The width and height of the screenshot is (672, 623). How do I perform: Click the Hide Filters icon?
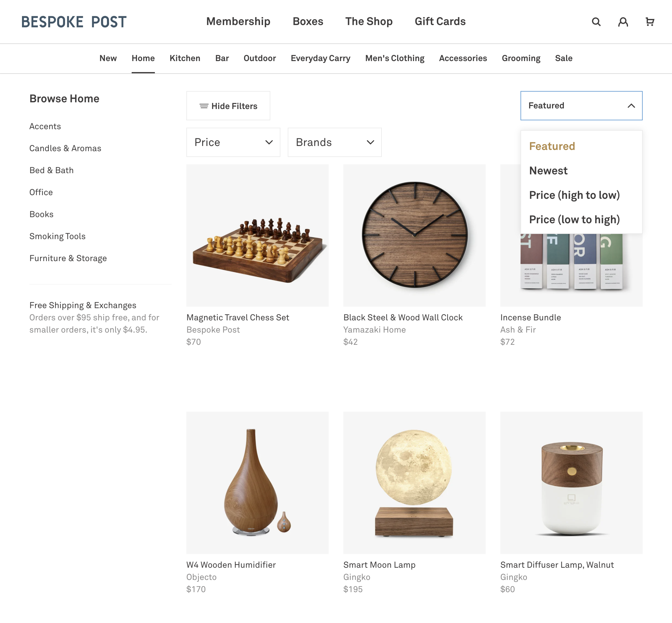[x=204, y=106]
